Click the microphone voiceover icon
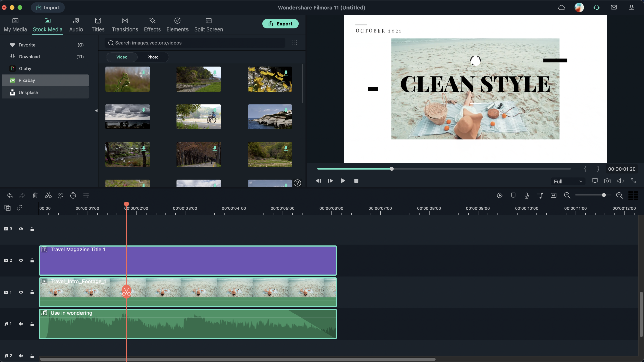The image size is (644, 362). 527,195
